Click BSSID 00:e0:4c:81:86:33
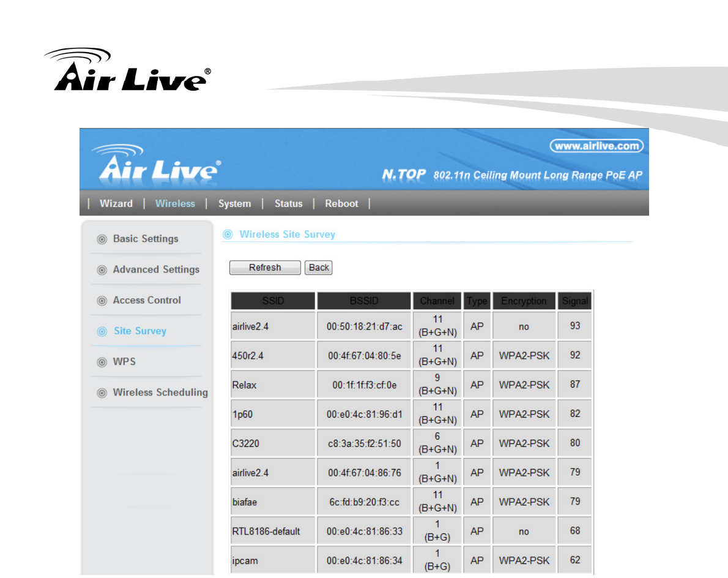Image resolution: width=728 pixels, height=578 pixels. (x=365, y=531)
